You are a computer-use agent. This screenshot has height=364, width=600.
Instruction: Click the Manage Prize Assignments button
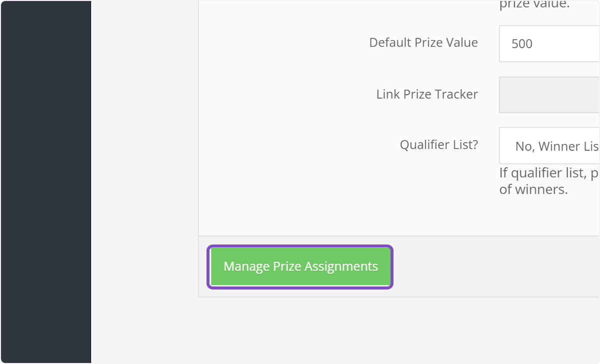(x=299, y=266)
